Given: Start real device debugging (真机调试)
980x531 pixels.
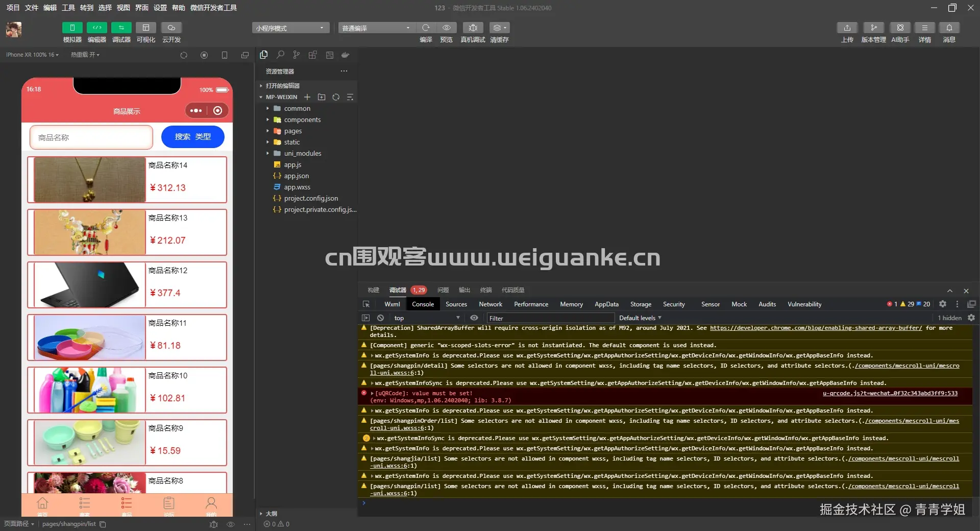Looking at the screenshot, I should click(x=473, y=28).
